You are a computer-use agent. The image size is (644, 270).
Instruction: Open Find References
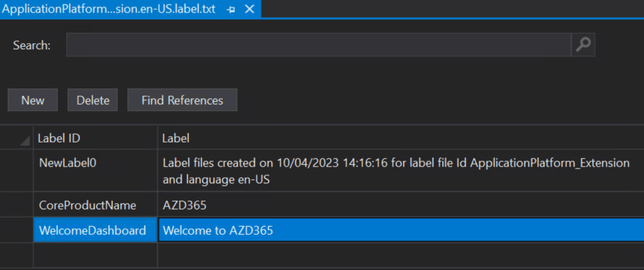pyautogui.click(x=182, y=100)
